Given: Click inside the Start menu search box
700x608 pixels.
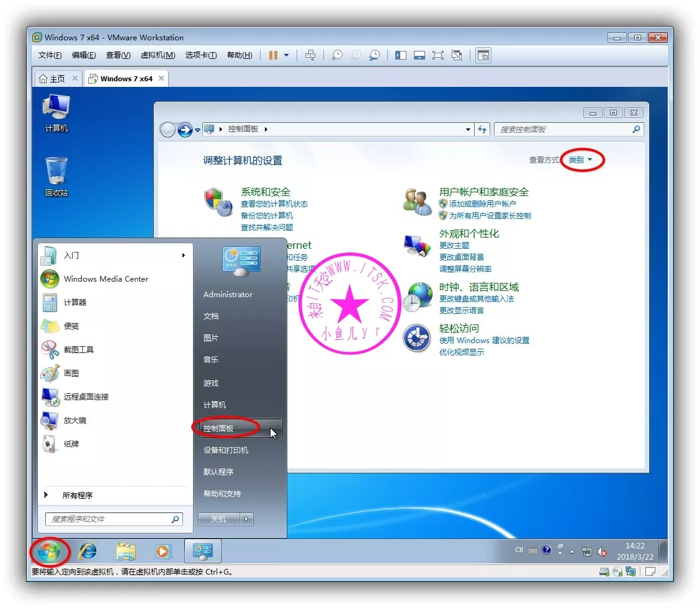Looking at the screenshot, I should coord(114,519).
